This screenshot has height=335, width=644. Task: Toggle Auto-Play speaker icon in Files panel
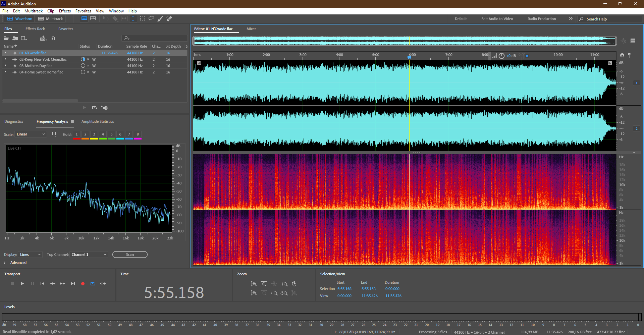pos(105,108)
